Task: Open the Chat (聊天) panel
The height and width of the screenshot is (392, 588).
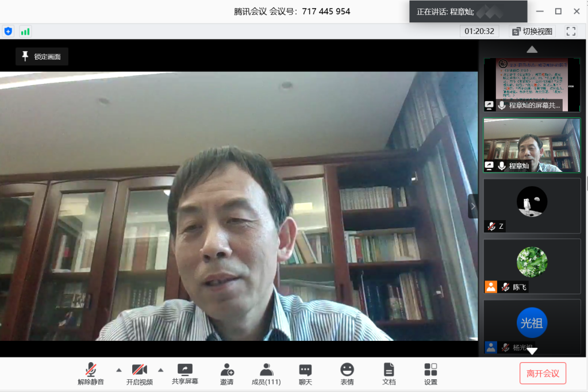Action: point(305,374)
